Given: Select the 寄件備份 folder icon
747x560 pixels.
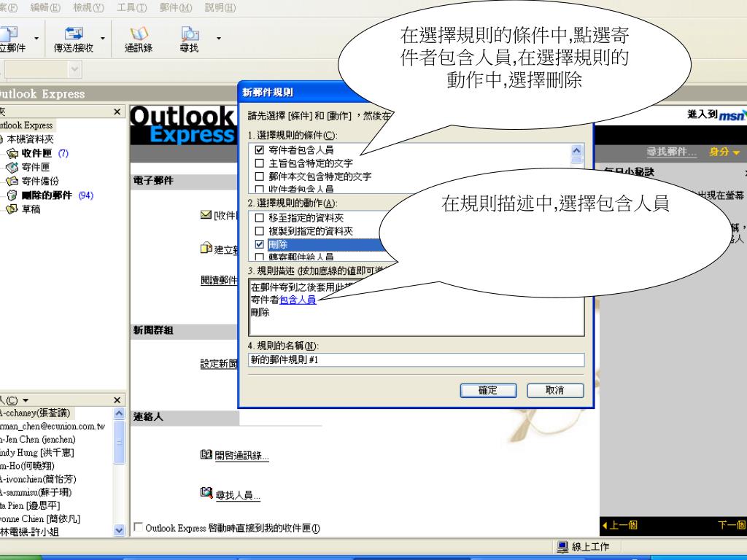Looking at the screenshot, I should [12, 181].
